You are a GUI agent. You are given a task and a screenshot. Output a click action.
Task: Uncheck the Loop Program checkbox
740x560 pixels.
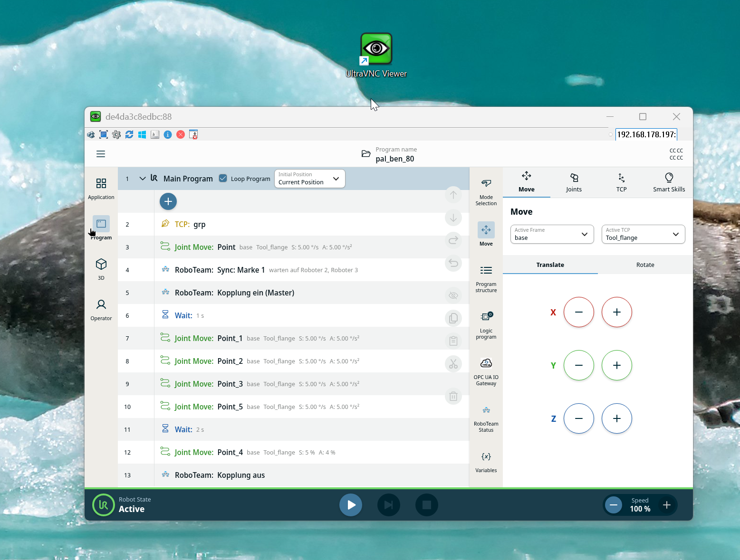(223, 178)
